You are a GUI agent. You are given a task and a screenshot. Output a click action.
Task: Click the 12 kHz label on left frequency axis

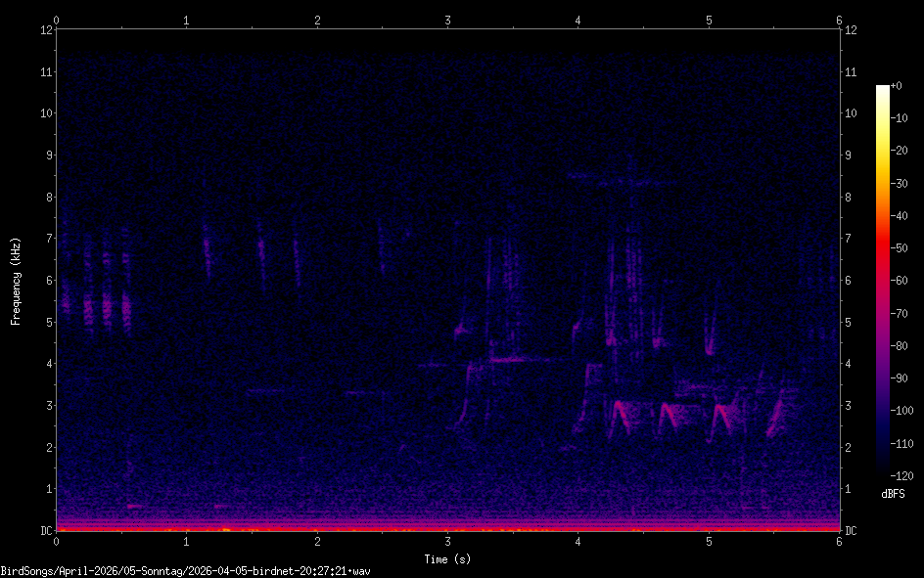tap(44, 29)
